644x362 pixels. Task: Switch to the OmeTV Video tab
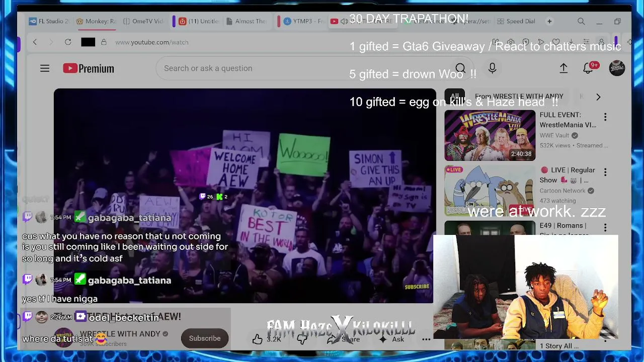pos(143,22)
